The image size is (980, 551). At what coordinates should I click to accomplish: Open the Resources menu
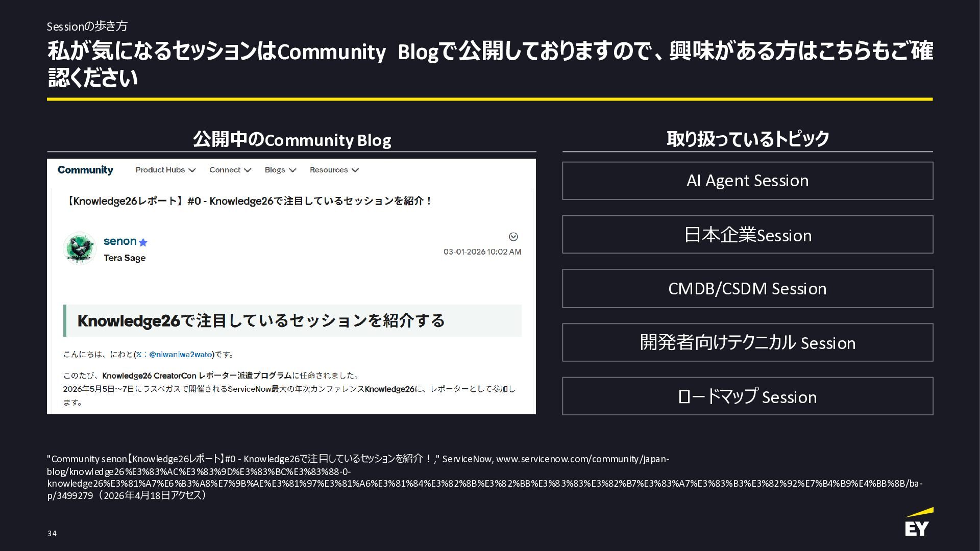334,170
